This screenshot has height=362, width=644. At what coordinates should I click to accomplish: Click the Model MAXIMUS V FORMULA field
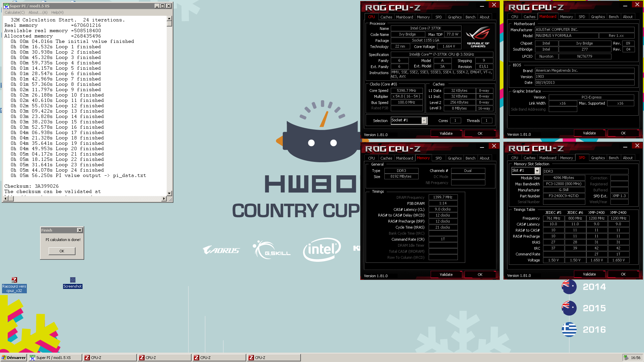(567, 36)
